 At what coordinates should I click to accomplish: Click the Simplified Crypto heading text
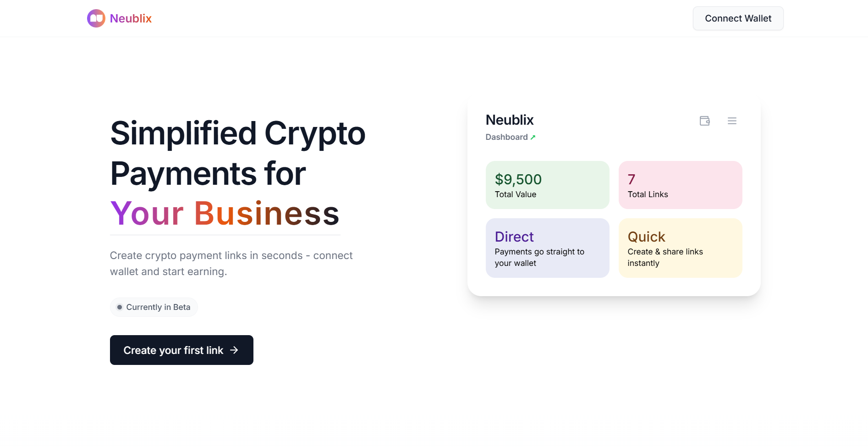pos(238,133)
